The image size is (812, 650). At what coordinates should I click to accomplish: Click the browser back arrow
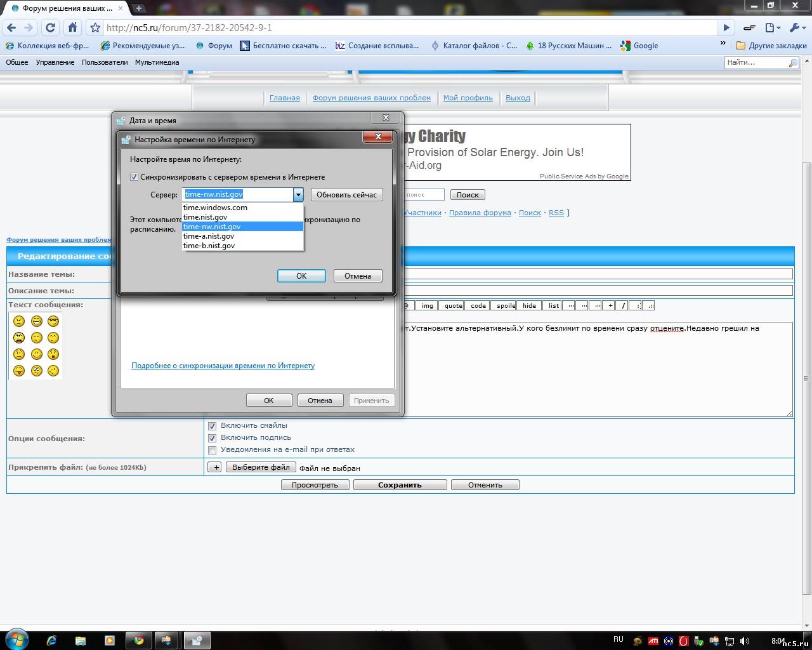[11, 27]
